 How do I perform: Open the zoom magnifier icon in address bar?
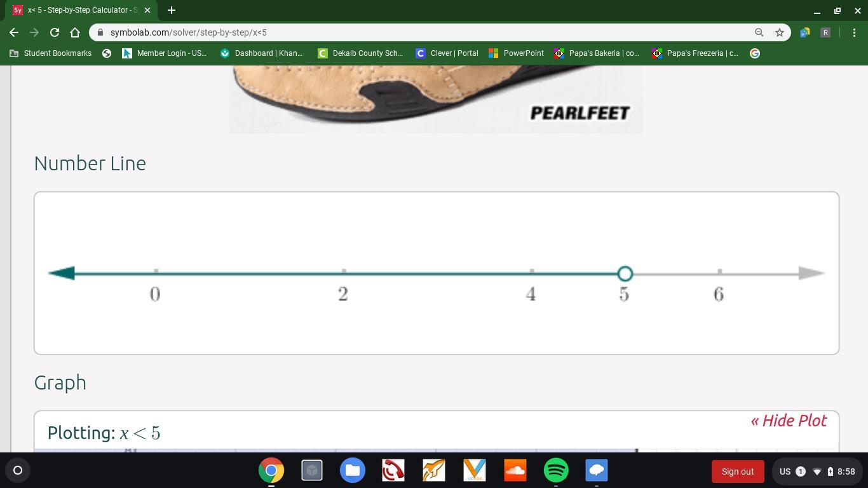(x=759, y=32)
